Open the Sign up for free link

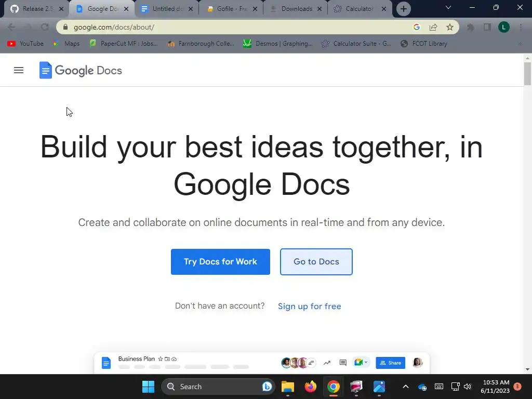[310, 306]
